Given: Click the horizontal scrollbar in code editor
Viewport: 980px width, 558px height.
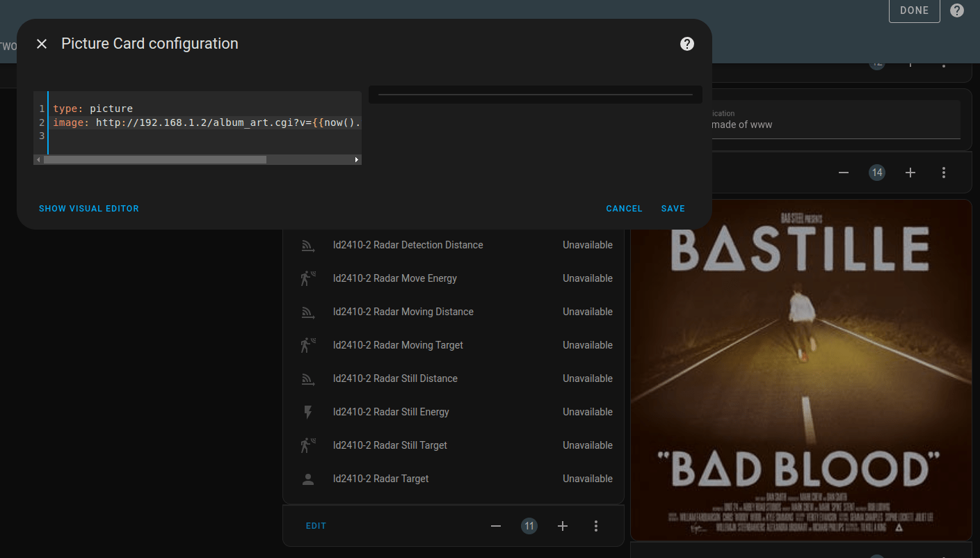Looking at the screenshot, I should point(154,159).
